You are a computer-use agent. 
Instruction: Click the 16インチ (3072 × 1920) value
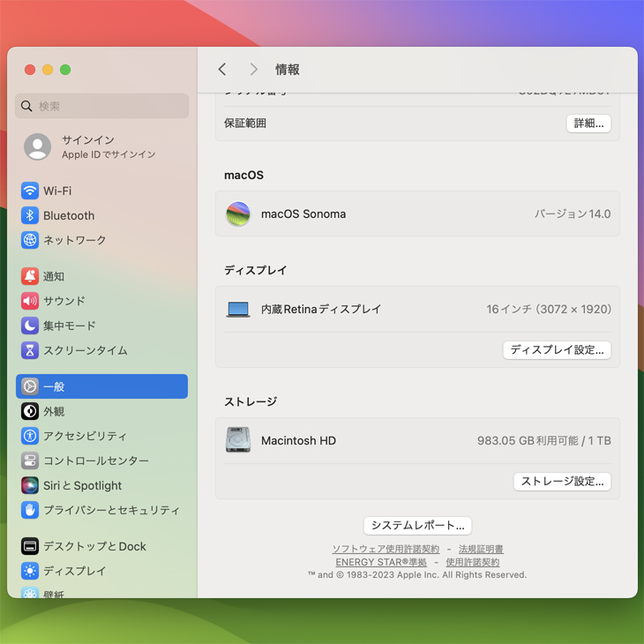pos(549,310)
